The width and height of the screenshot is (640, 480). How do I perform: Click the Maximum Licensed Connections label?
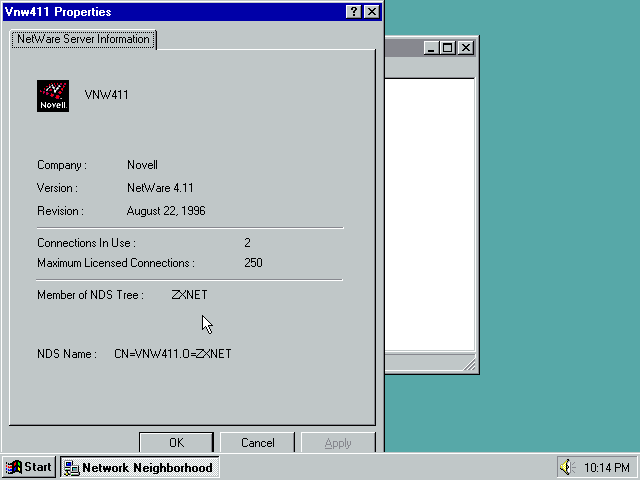116,263
